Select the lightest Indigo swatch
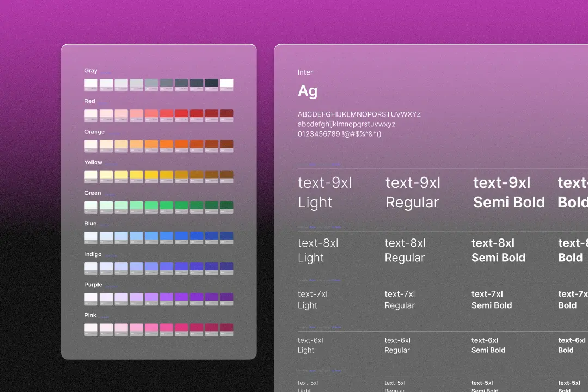Image resolution: width=588 pixels, height=392 pixels. [x=91, y=268]
